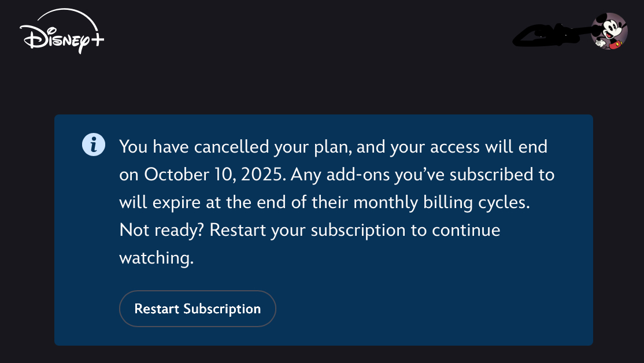
Task: Click the "Not ready?" sentence
Action: pyautogui.click(x=162, y=230)
